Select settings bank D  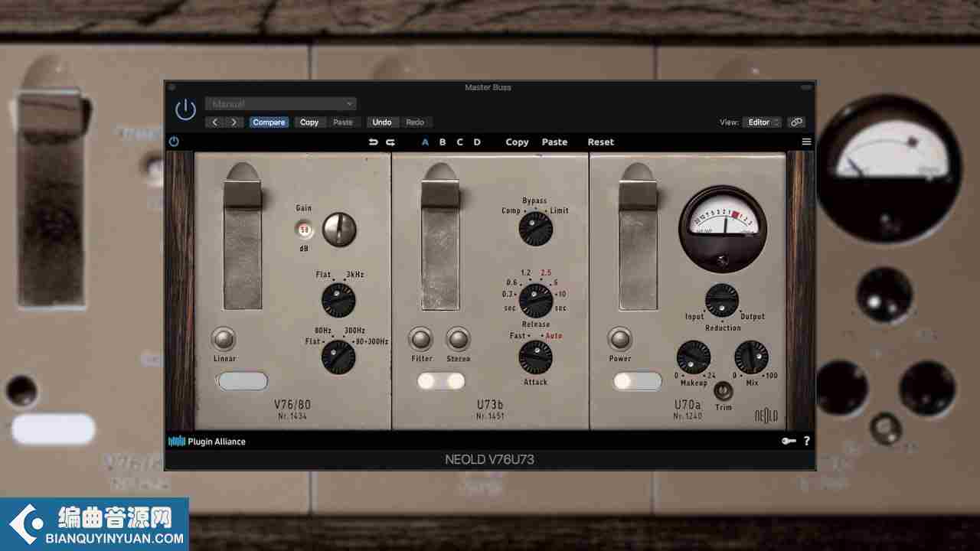477,142
